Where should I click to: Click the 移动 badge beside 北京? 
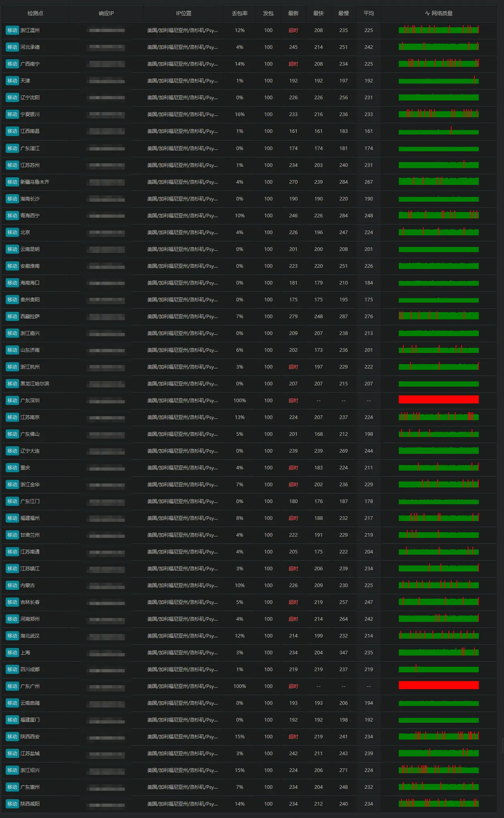(12, 233)
